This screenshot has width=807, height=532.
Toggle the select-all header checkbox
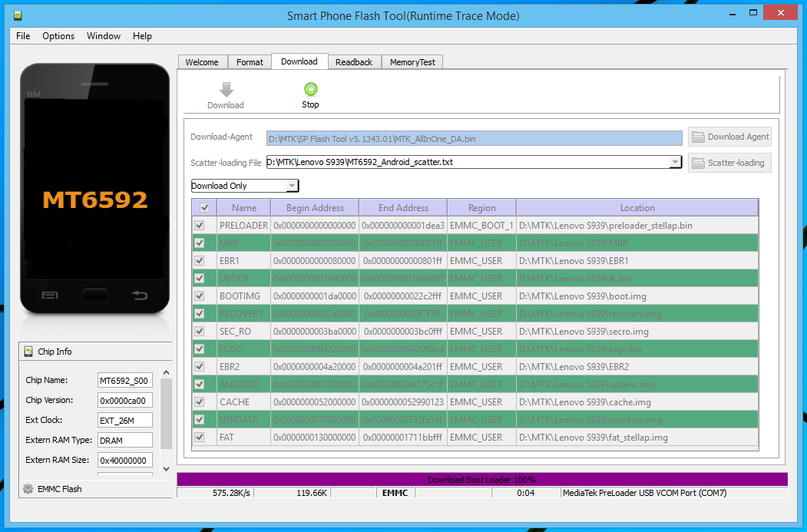point(205,208)
